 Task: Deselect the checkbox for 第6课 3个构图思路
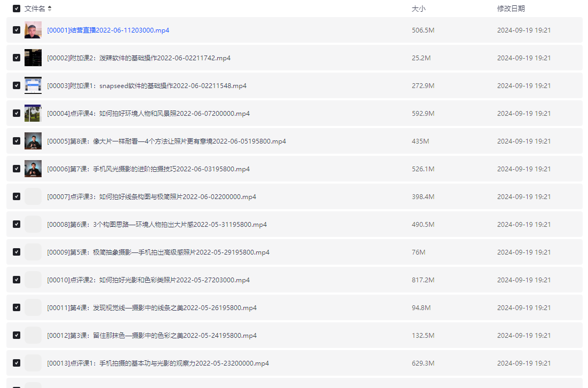[17, 224]
